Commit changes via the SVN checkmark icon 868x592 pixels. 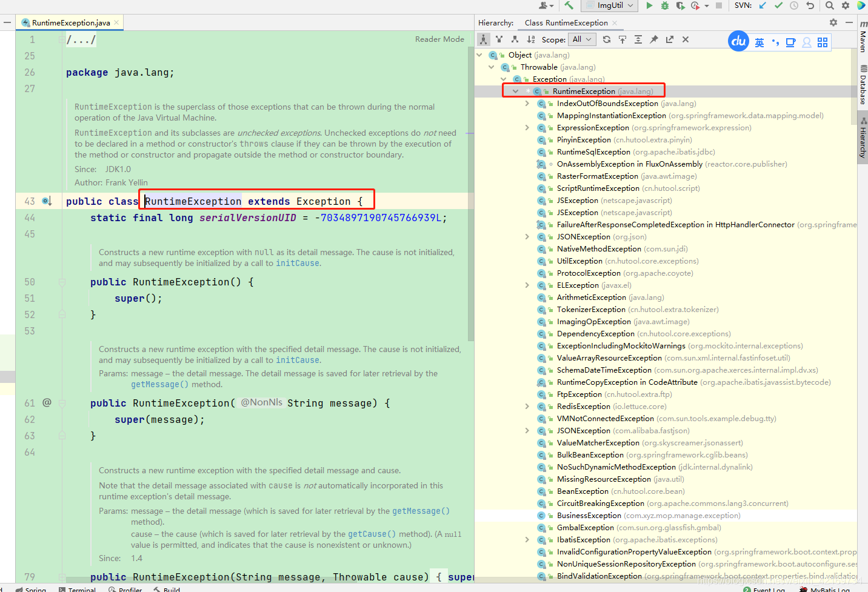point(778,5)
